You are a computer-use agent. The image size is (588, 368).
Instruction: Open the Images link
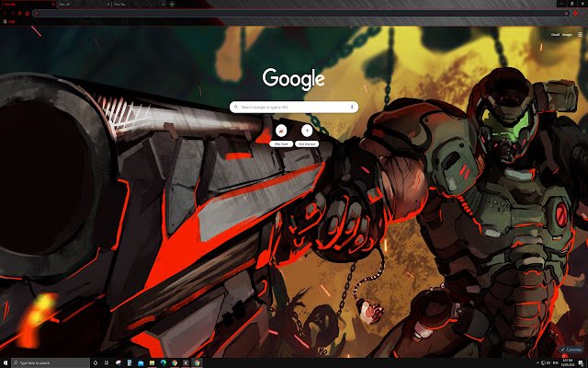[567, 35]
